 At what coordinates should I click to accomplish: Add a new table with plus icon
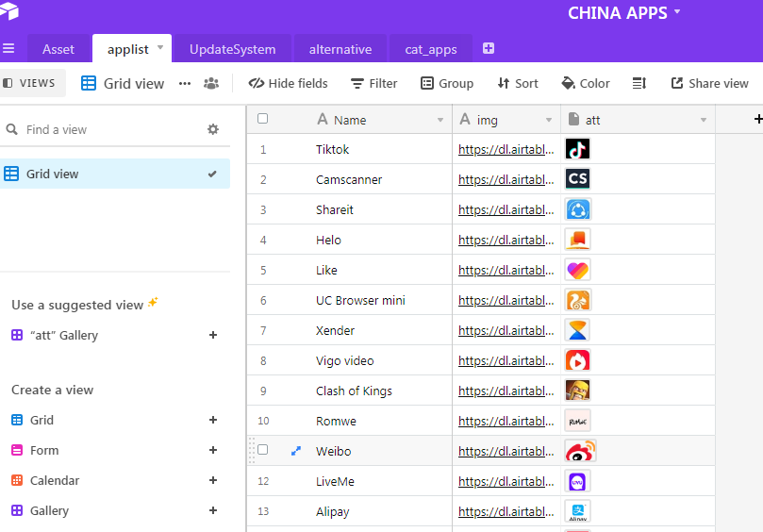(489, 48)
